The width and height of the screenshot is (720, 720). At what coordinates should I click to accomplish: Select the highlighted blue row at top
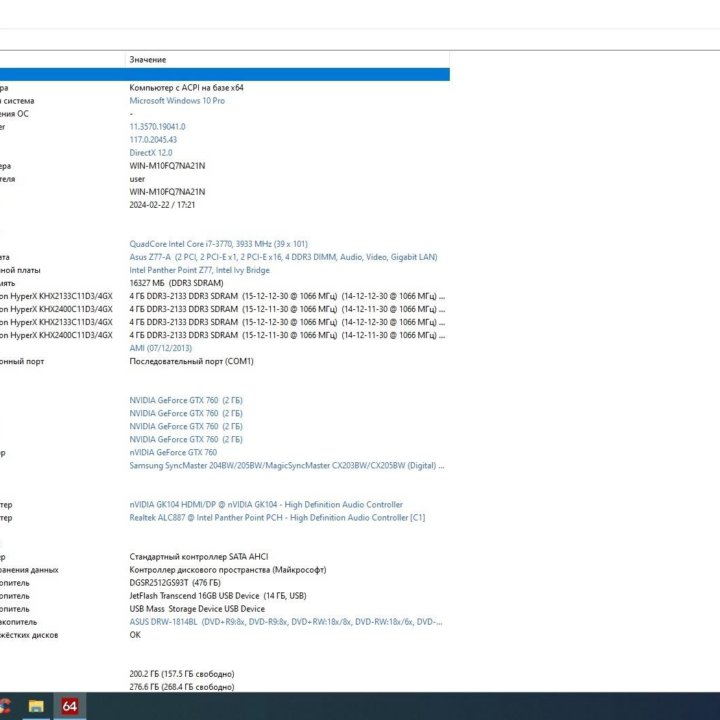(224, 74)
